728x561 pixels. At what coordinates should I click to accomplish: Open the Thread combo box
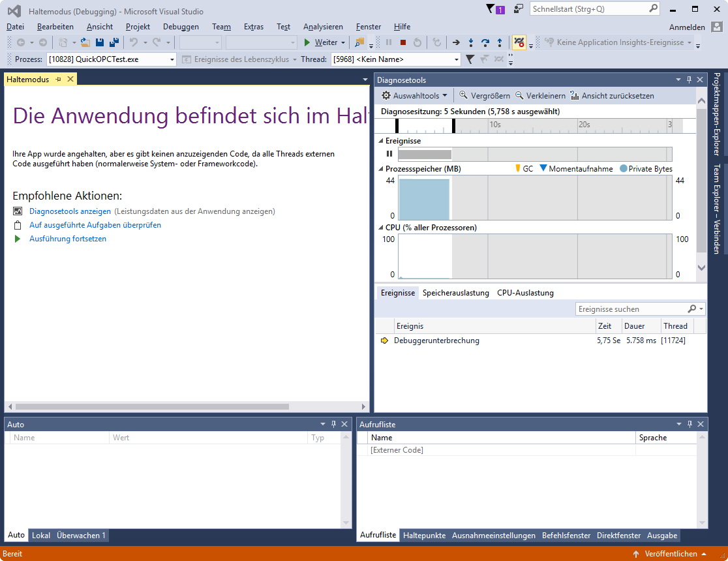tap(395, 59)
